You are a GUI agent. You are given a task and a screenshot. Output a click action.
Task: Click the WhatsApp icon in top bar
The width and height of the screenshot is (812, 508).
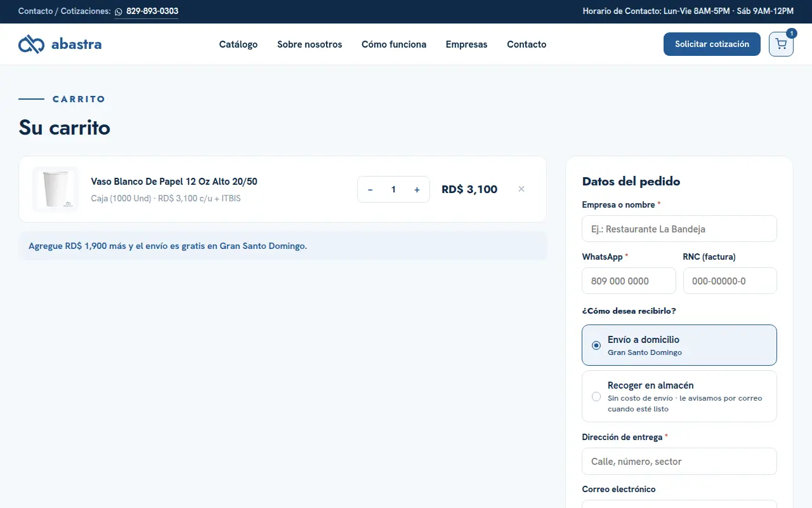(119, 11)
